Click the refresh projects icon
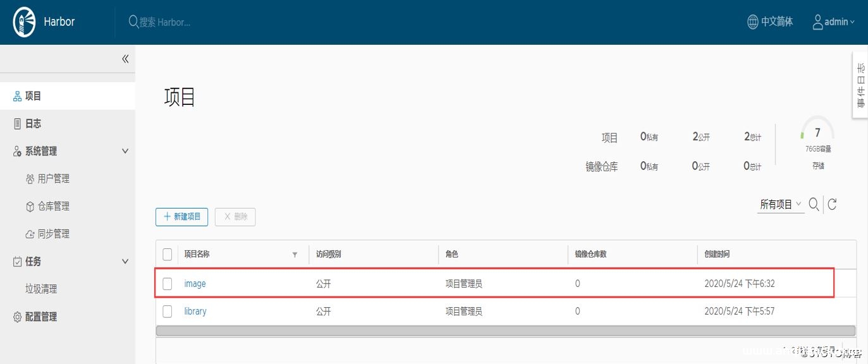This screenshot has height=364, width=868. [833, 203]
